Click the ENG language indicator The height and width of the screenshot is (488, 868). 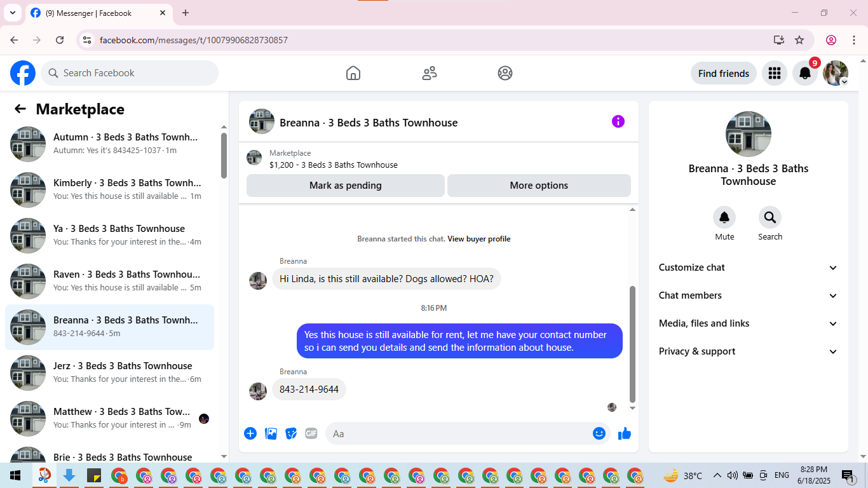pos(782,475)
